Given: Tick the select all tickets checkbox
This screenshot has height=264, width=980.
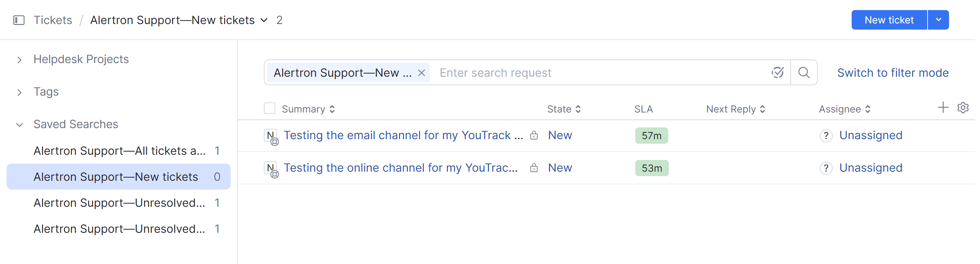Looking at the screenshot, I should click(269, 109).
